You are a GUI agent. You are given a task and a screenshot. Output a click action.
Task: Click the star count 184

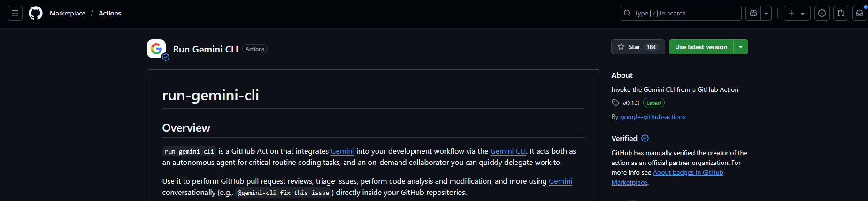click(652, 47)
